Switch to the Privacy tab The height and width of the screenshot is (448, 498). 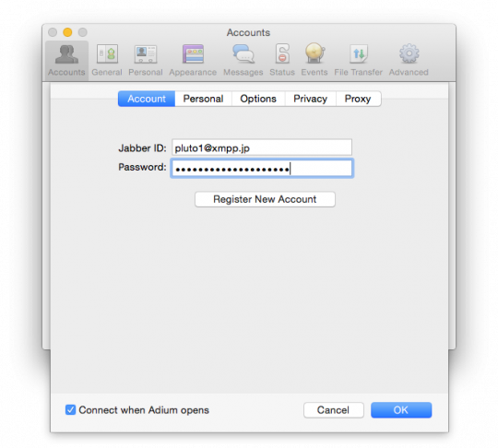[x=310, y=99]
